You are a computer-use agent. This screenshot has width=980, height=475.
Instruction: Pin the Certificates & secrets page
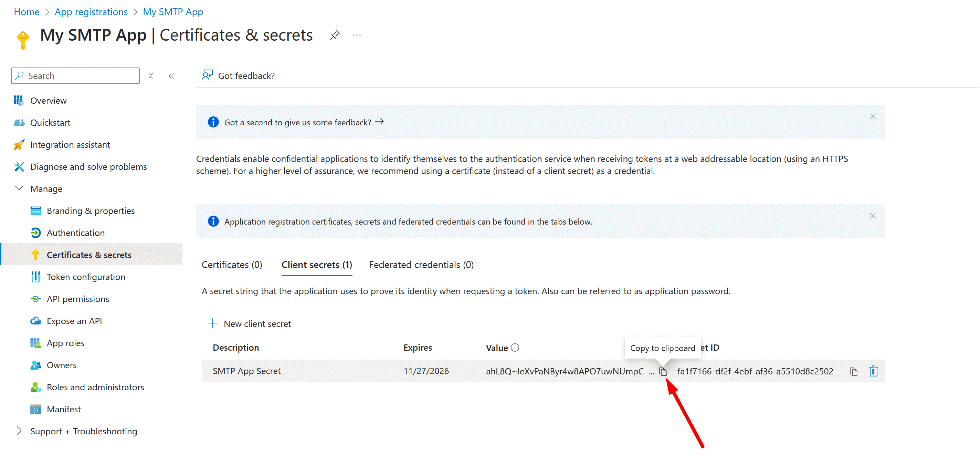point(334,35)
